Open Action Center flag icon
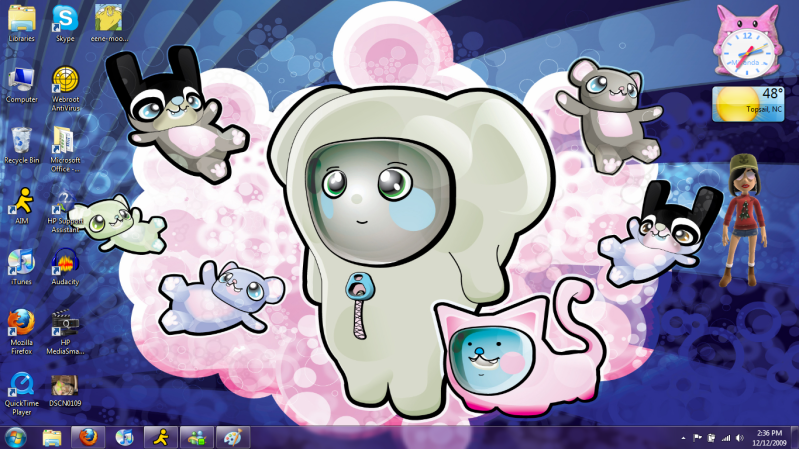Viewport: 799px width, 449px height. pos(697,438)
